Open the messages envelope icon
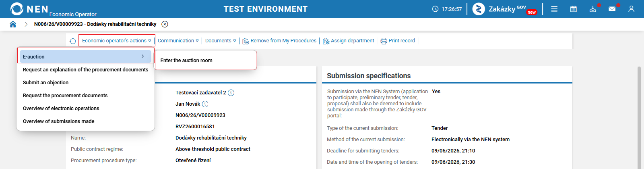The width and height of the screenshot is (644, 169). point(612,9)
